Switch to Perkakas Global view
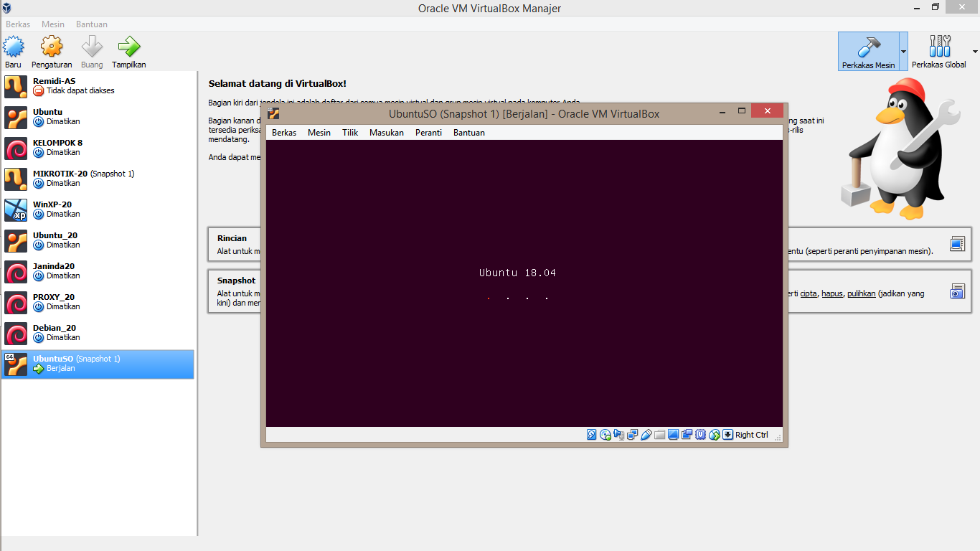980x551 pixels. pos(940,51)
